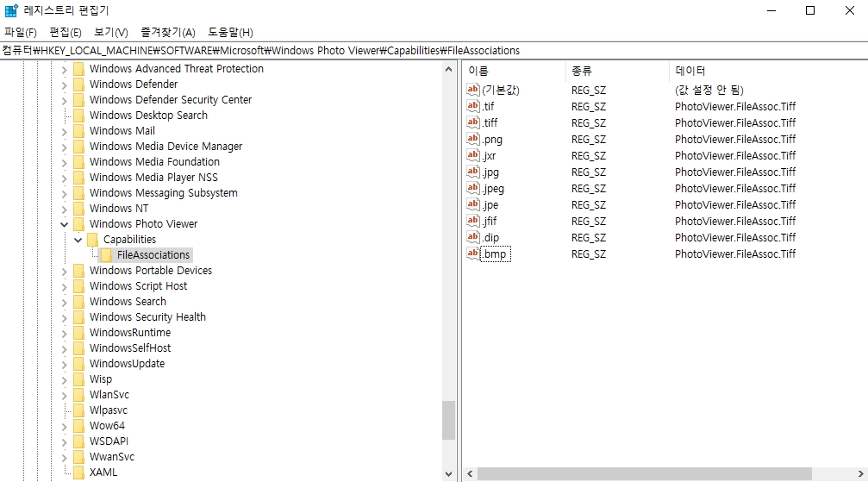Click the Registry Editor app icon in title bar
This screenshot has height=482, width=868.
tap(11, 10)
